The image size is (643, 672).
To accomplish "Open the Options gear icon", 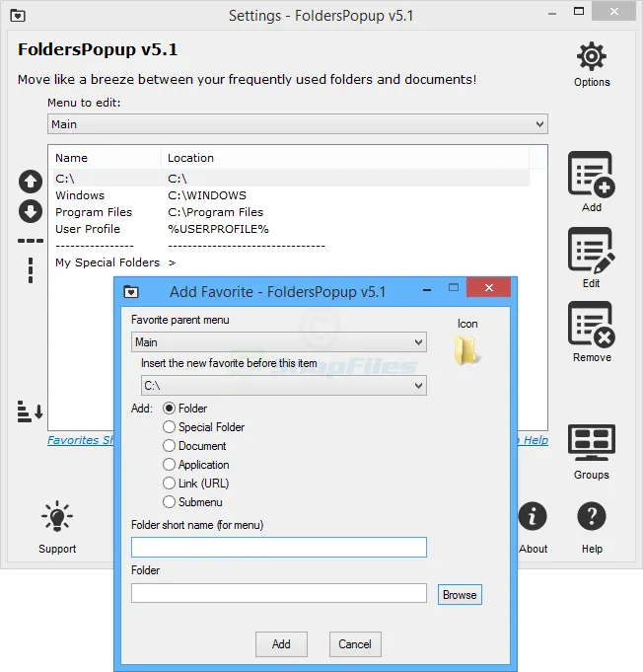I will point(592,56).
